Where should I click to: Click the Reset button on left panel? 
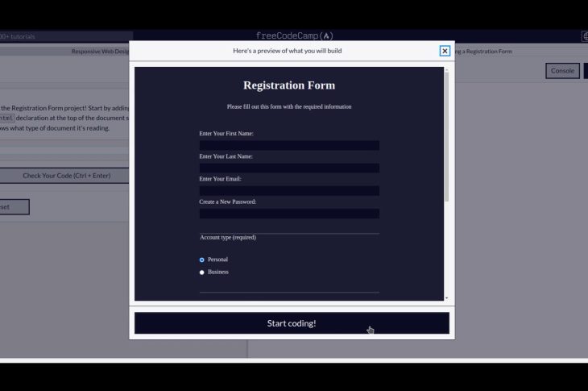[x=13, y=207]
